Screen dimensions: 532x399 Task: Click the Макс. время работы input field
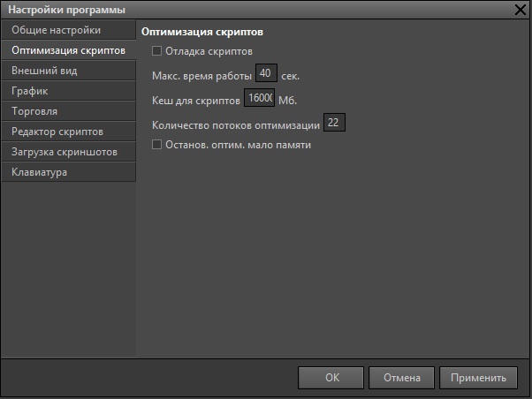266,74
